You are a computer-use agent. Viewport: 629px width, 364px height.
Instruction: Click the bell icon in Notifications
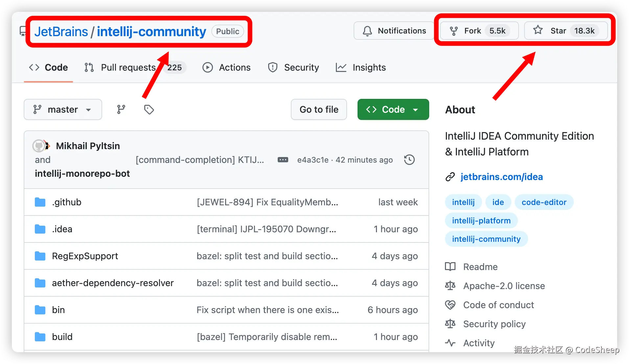[367, 31]
